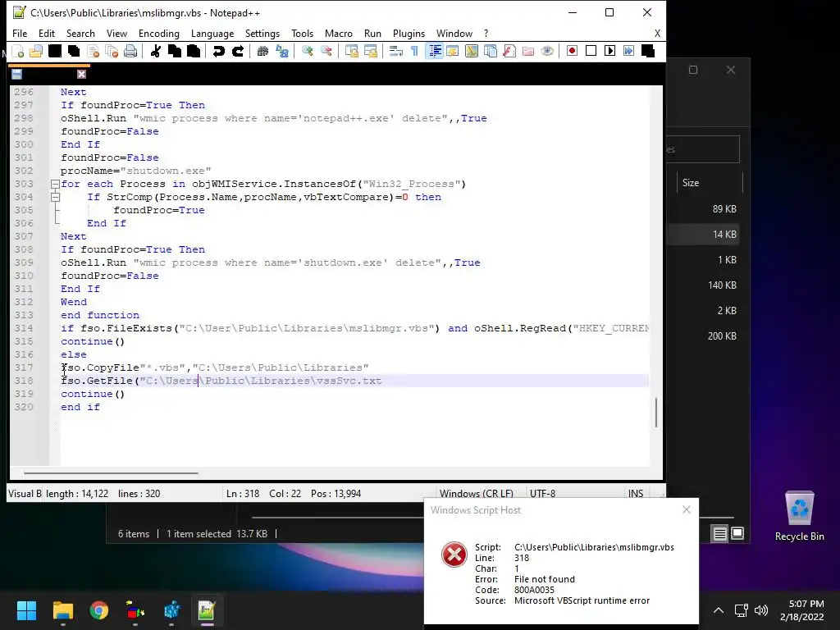Dismiss the Windows Script Host error dialog
Image resolution: width=840 pixels, height=630 pixels.
[x=687, y=509]
